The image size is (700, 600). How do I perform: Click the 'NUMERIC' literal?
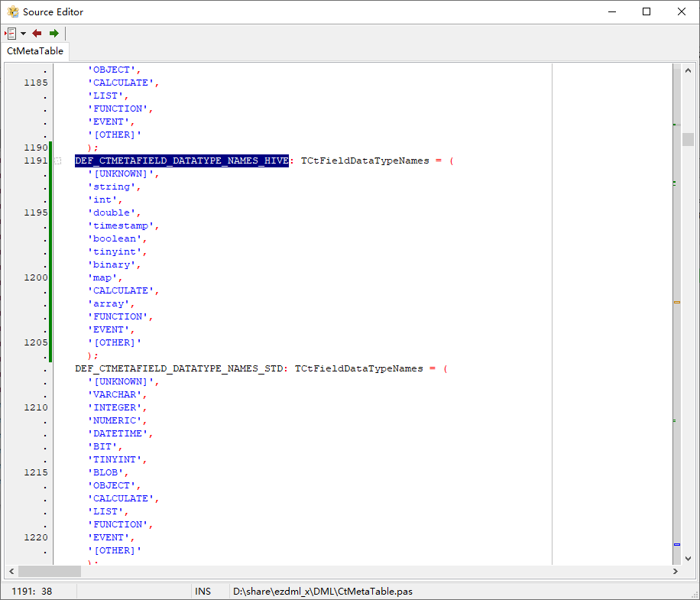tap(115, 420)
